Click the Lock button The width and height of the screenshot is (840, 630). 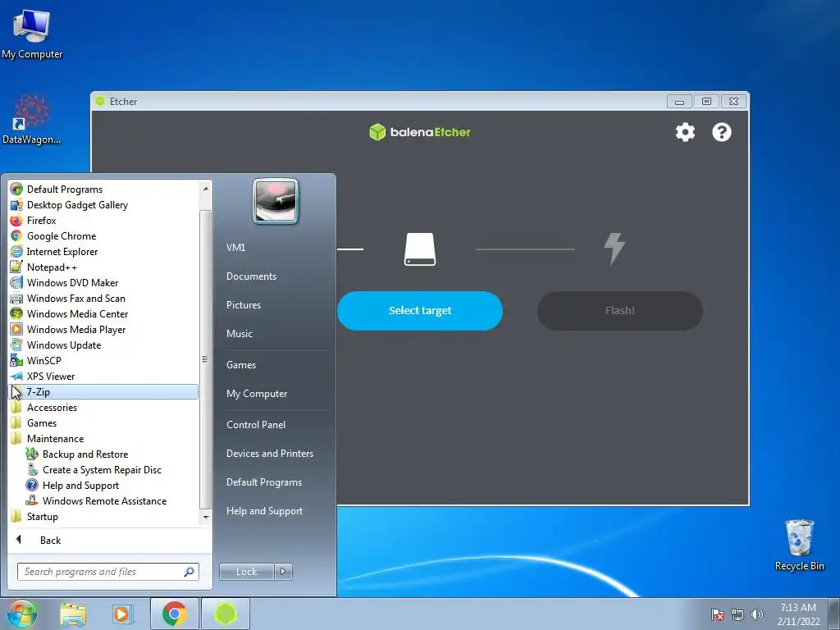tap(246, 572)
